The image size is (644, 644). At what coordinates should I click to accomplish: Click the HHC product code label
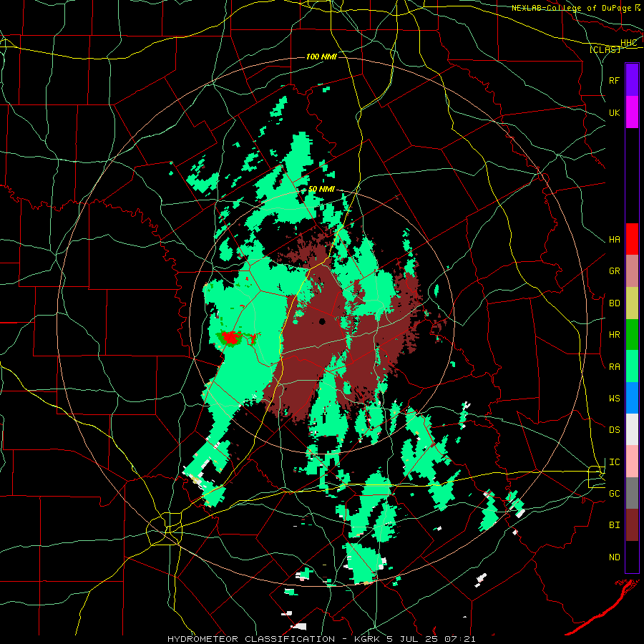[628, 43]
